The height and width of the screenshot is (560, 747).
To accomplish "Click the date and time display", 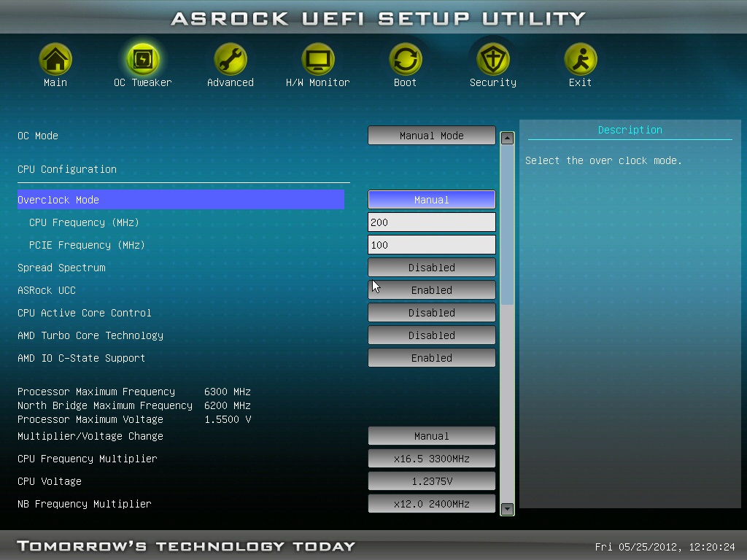I will [665, 547].
